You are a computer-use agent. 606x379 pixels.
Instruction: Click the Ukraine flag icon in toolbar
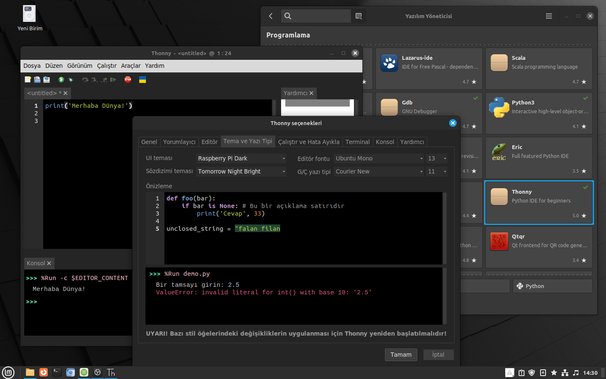pyautogui.click(x=143, y=80)
